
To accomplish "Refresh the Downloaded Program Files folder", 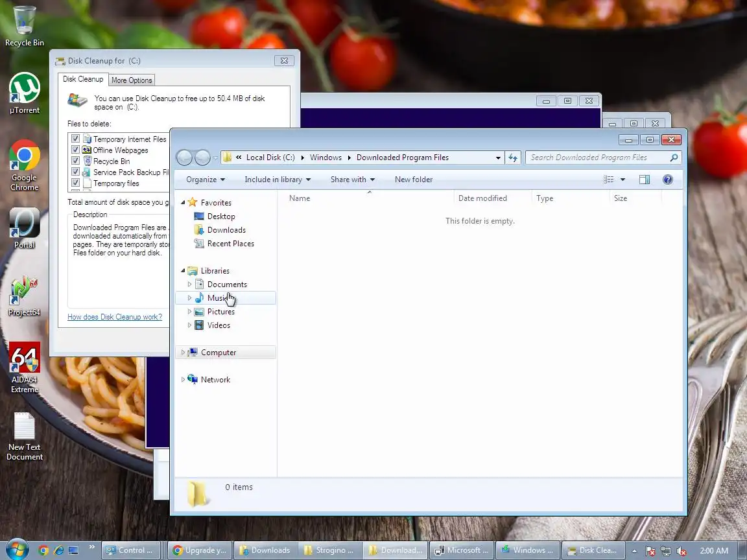I will [x=513, y=157].
